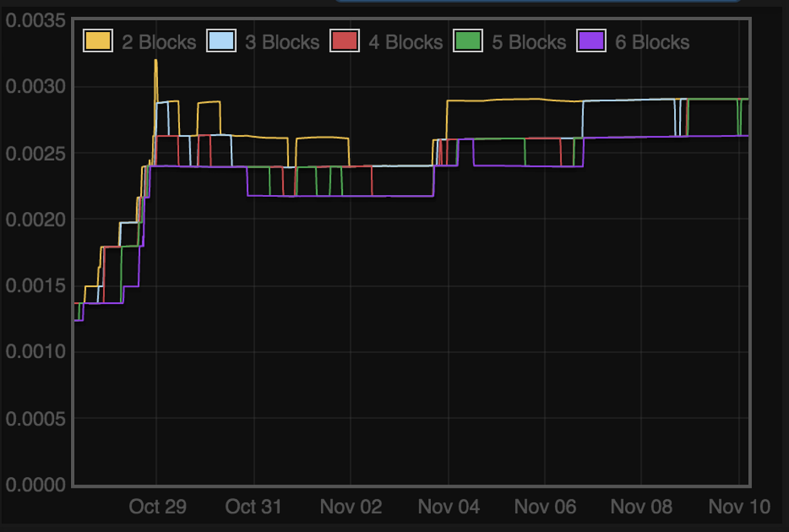Click the yellow 2 Blocks legend swatch
The image size is (789, 532).
[x=98, y=41]
